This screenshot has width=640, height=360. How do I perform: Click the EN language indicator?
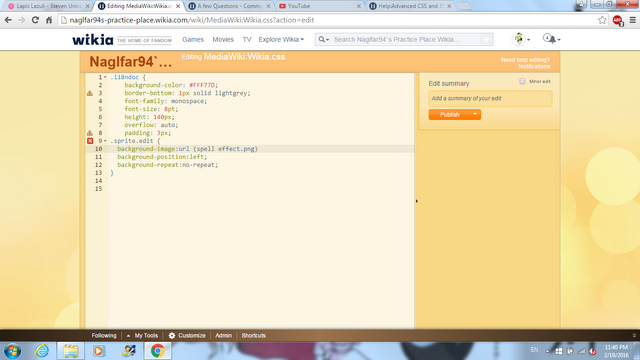[534, 350]
